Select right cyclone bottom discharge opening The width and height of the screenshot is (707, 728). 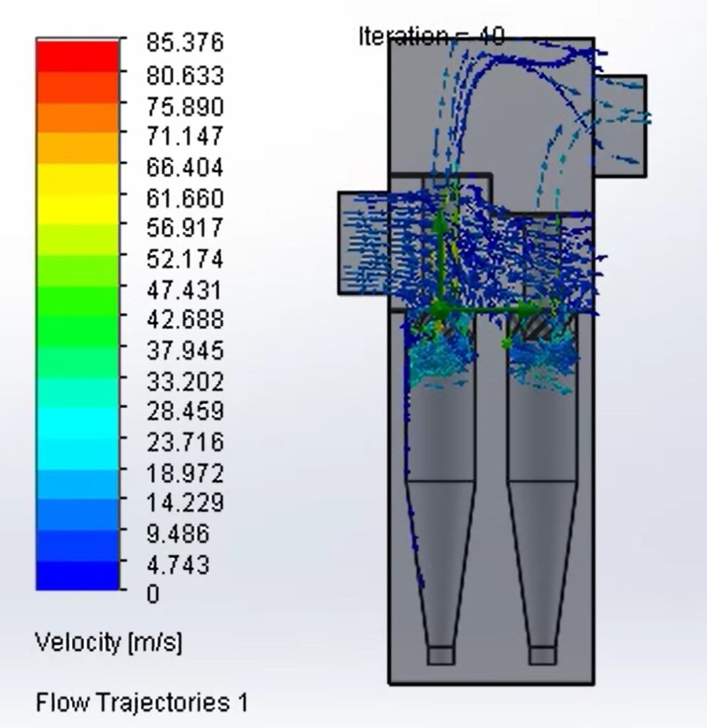click(542, 655)
